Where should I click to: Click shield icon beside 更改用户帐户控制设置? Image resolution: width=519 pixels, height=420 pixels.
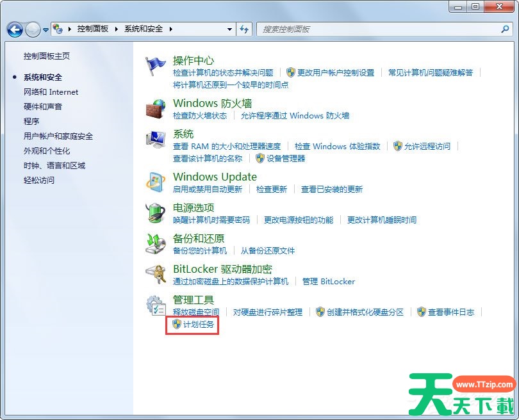click(x=291, y=72)
